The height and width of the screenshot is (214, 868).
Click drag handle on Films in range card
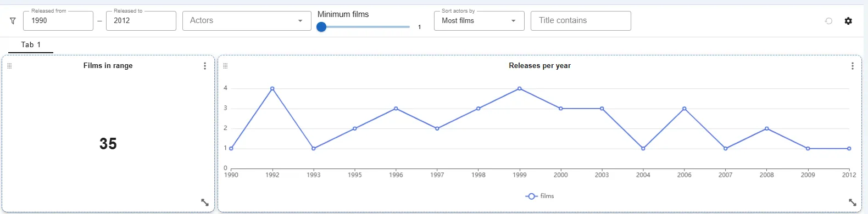click(9, 66)
